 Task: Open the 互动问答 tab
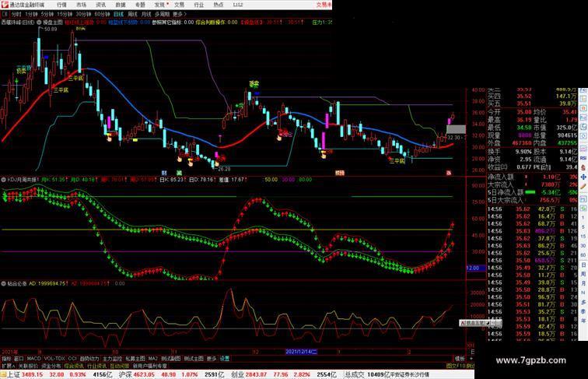click(x=120, y=366)
